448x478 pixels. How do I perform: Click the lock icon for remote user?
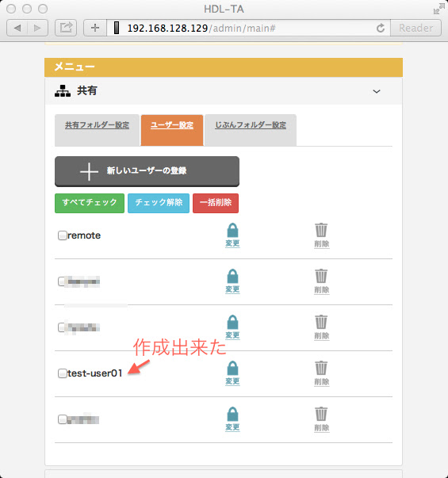(x=232, y=230)
